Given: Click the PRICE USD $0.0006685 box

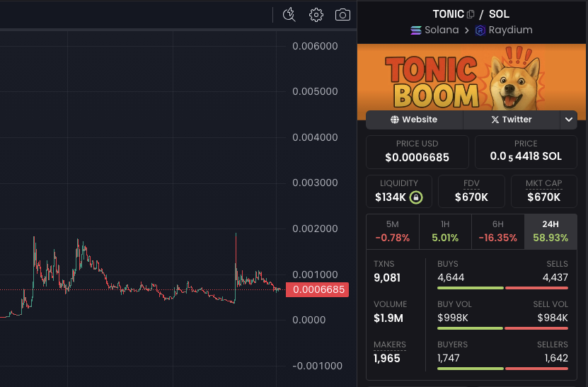Looking at the screenshot, I should tap(417, 152).
